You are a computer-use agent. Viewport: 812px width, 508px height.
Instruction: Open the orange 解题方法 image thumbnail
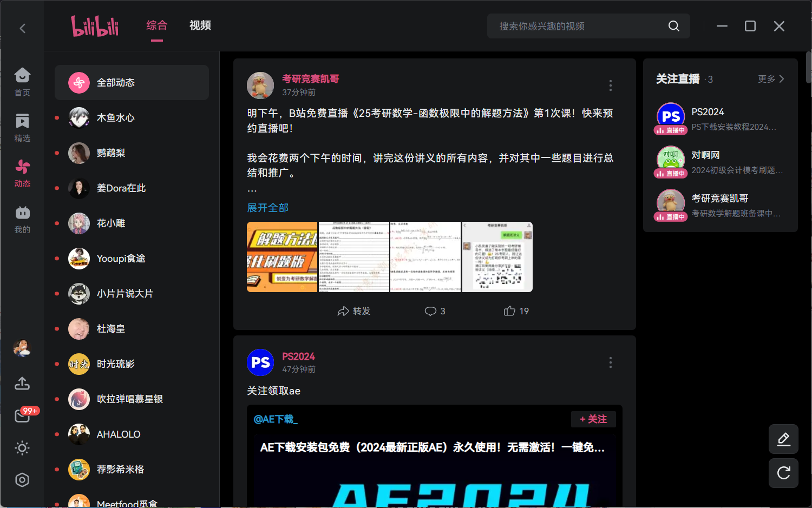pos(282,257)
